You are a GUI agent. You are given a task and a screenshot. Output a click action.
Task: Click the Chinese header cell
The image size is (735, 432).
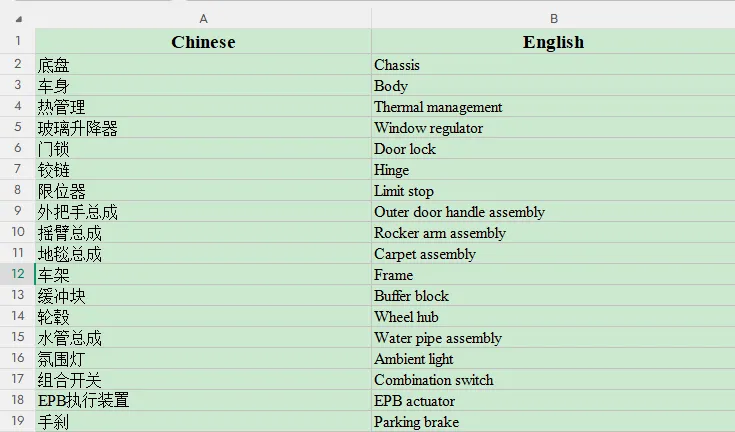pos(203,41)
